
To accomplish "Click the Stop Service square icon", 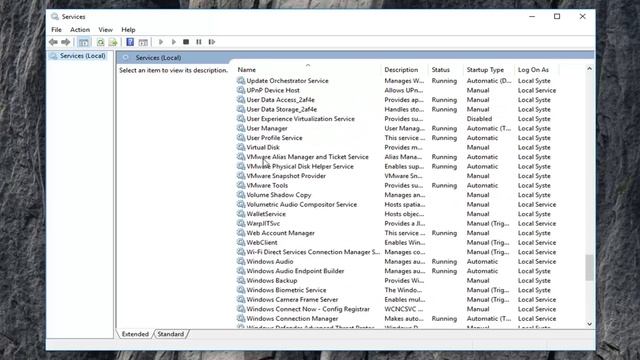I will tap(186, 42).
